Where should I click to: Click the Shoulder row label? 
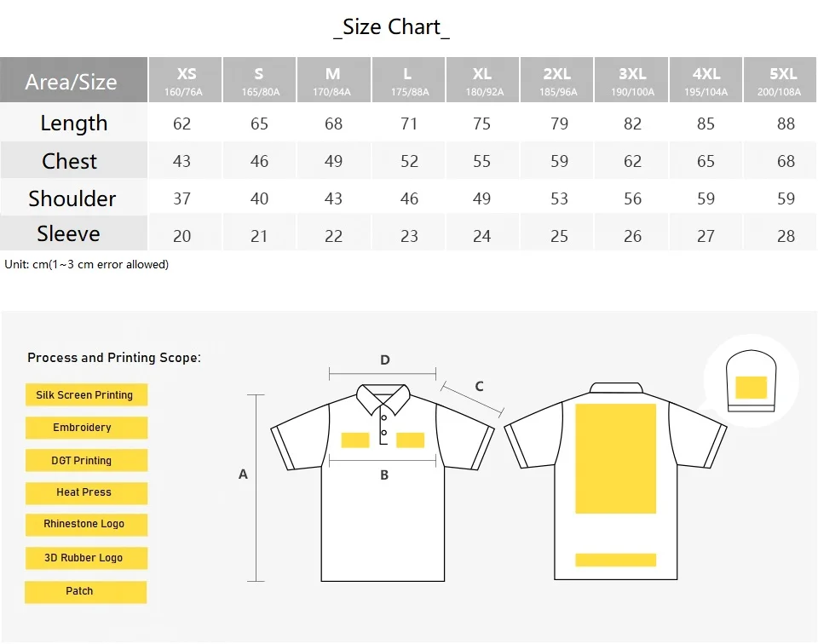click(72, 198)
